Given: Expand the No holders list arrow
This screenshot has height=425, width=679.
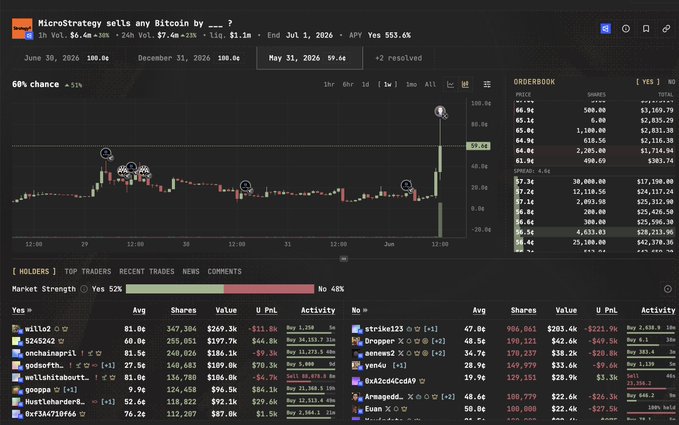Looking at the screenshot, I should [x=365, y=310].
